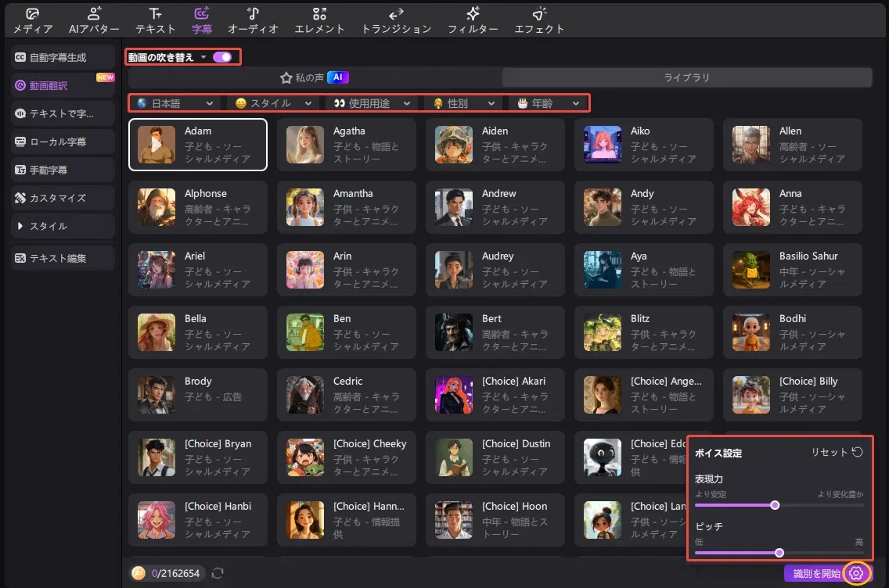
Task: Open the メディア media tool
Action: (32, 20)
